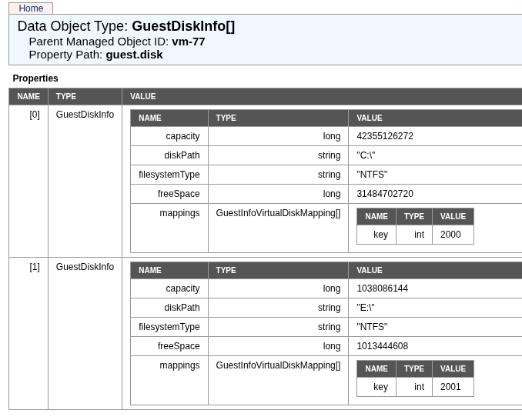
Task: Click diskPath value "E:\"
Action: tap(366, 308)
